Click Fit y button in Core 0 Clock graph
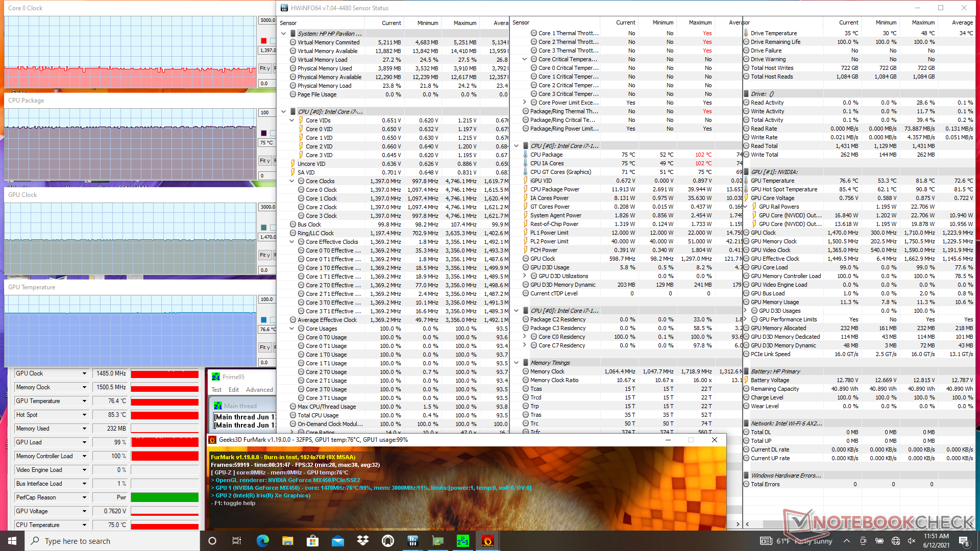 click(x=265, y=68)
